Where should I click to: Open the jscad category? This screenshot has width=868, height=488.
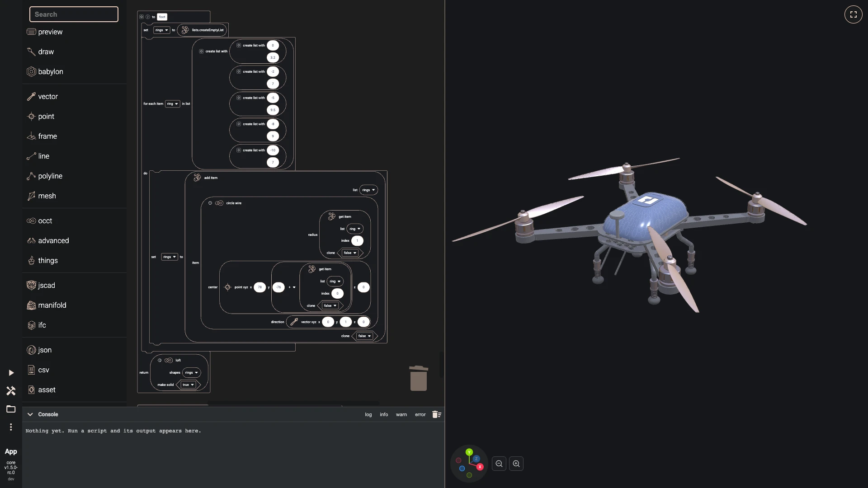click(41, 285)
